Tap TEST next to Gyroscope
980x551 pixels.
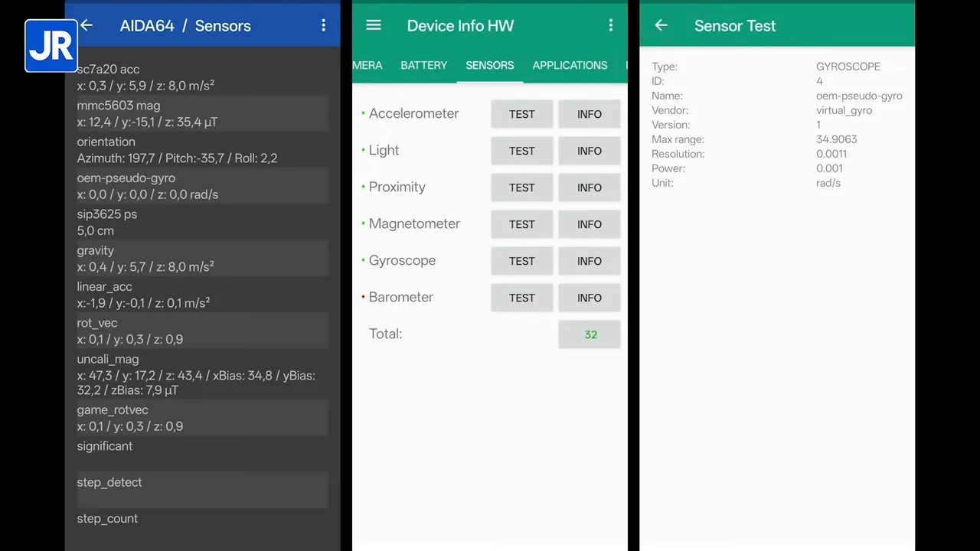coord(521,261)
